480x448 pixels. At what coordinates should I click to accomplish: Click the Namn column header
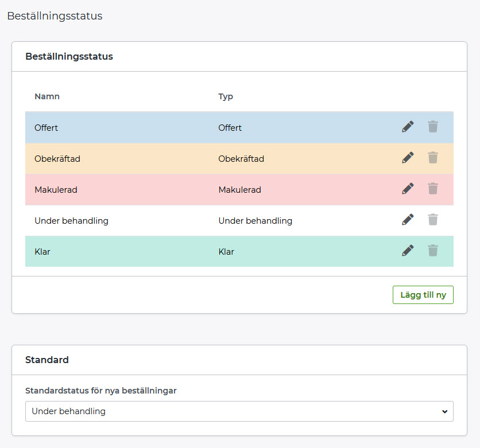click(x=47, y=96)
